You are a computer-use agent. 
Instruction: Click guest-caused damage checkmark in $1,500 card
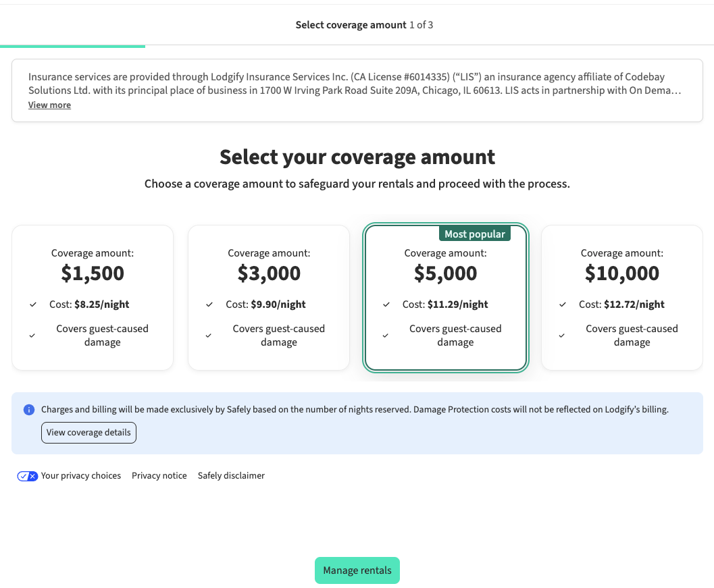(33, 336)
